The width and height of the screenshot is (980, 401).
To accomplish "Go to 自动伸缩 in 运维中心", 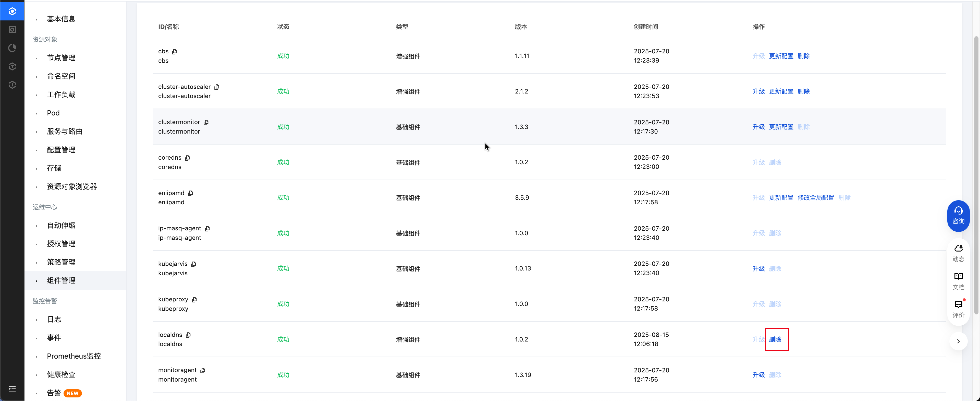I will pos(61,226).
